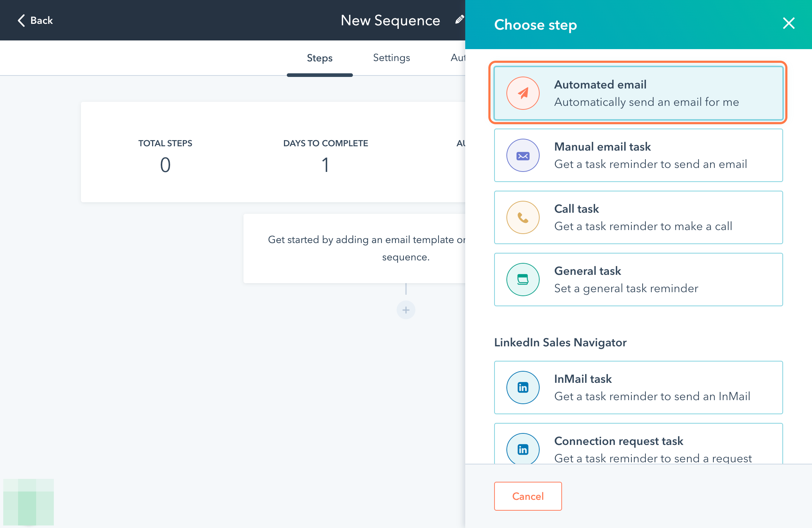Cancel choosing a step
The height and width of the screenshot is (528, 812).
click(x=528, y=496)
